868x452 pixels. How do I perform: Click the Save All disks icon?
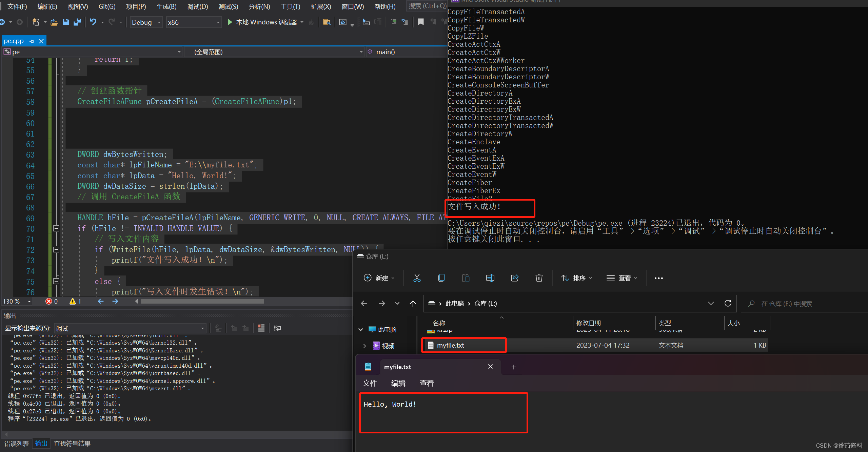click(x=77, y=22)
